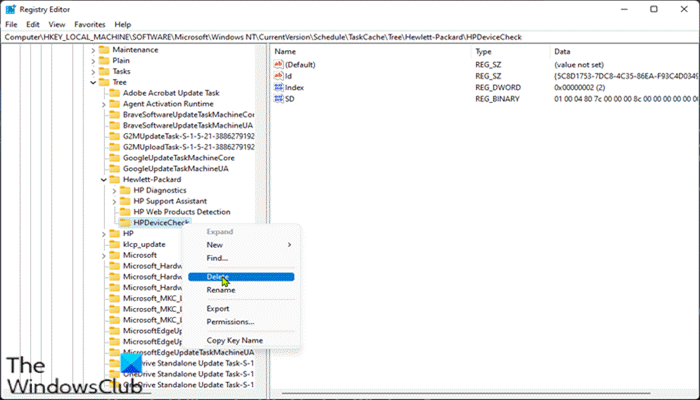The width and height of the screenshot is (700, 400).
Task: Click the registry path address bar
Action: coord(350,37)
